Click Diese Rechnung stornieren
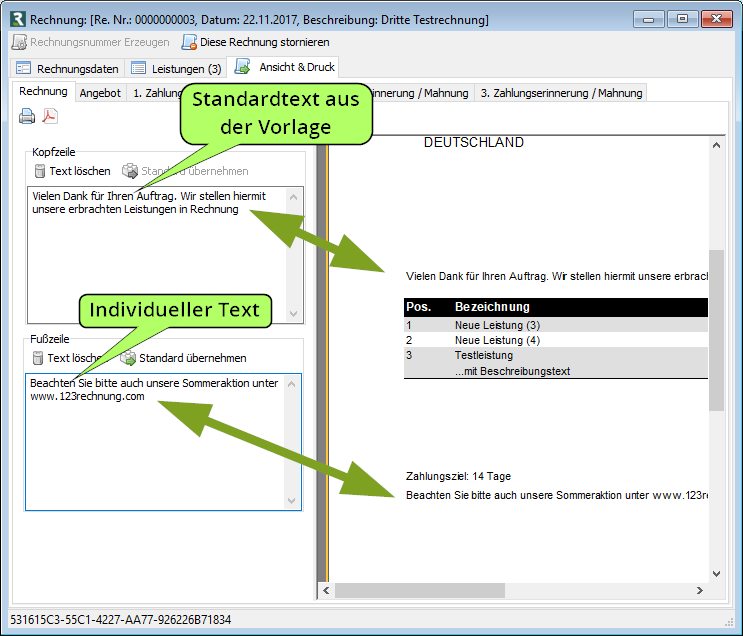This screenshot has width=743, height=636. pyautogui.click(x=255, y=42)
